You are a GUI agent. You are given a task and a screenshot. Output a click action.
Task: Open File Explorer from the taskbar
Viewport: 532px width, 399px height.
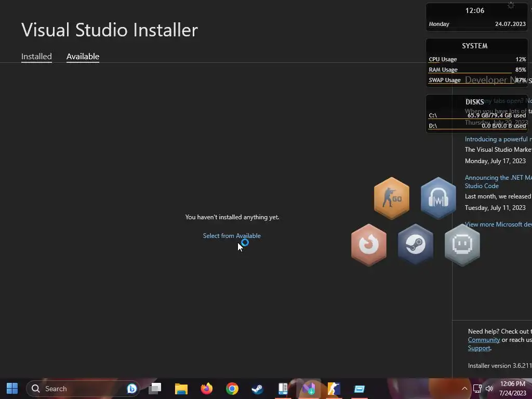click(x=181, y=389)
